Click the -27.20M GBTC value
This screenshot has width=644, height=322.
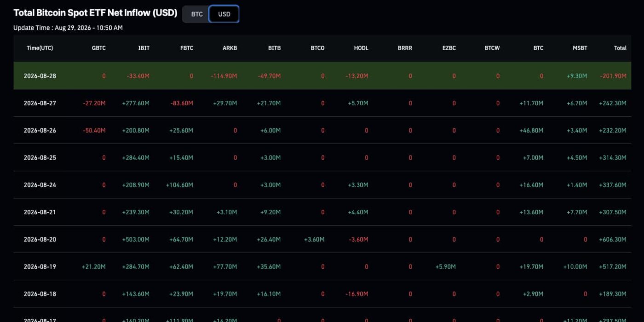pyautogui.click(x=94, y=103)
